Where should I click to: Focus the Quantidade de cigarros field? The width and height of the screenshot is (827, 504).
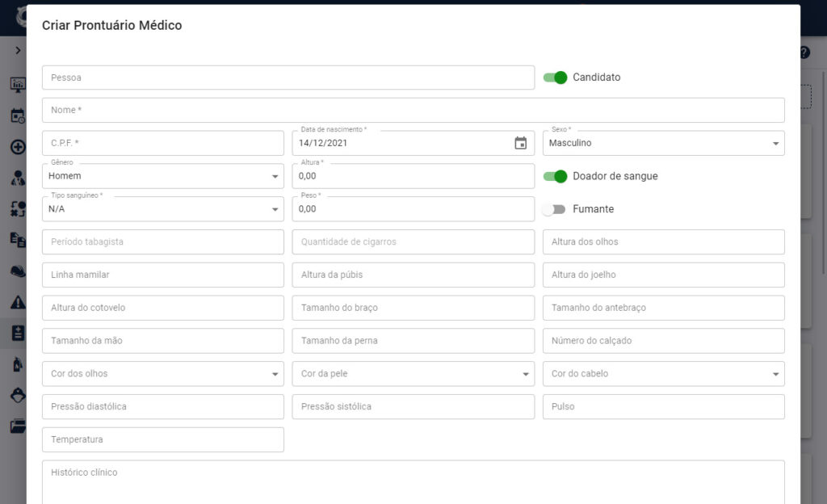point(413,242)
